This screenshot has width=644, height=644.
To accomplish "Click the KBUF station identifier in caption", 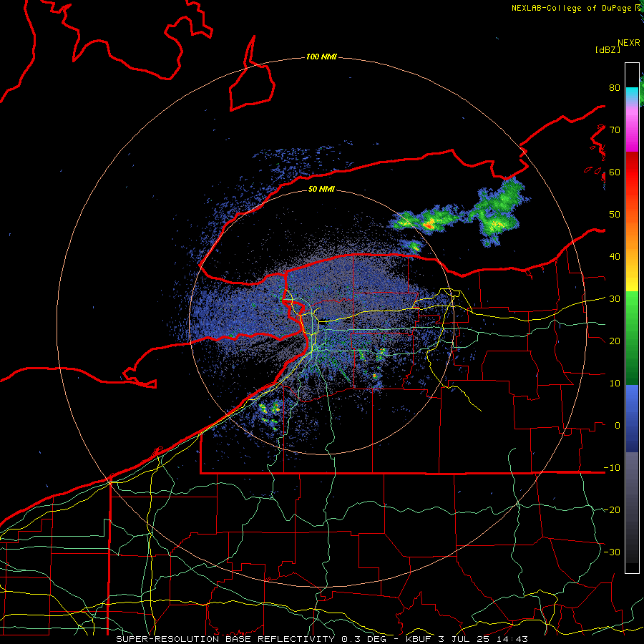I will point(417,639).
